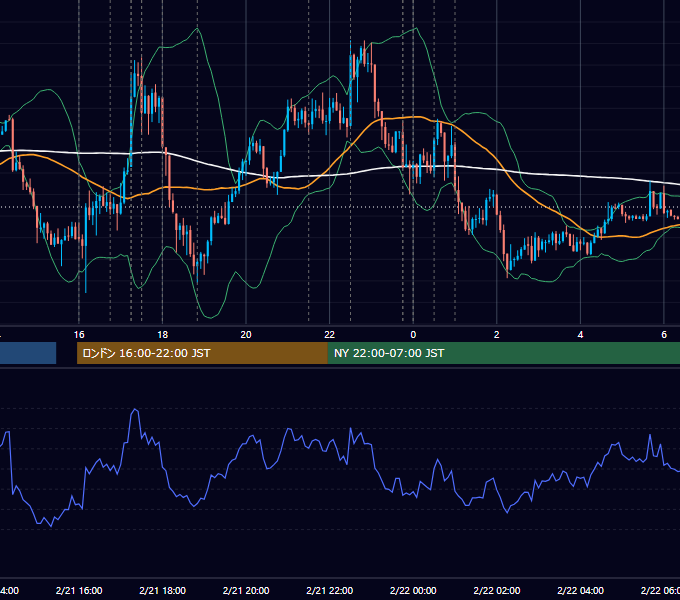Screen dimensions: 680x600
Task: Click the '2/22 04:00' date label on the lower axis
Action: [580, 590]
